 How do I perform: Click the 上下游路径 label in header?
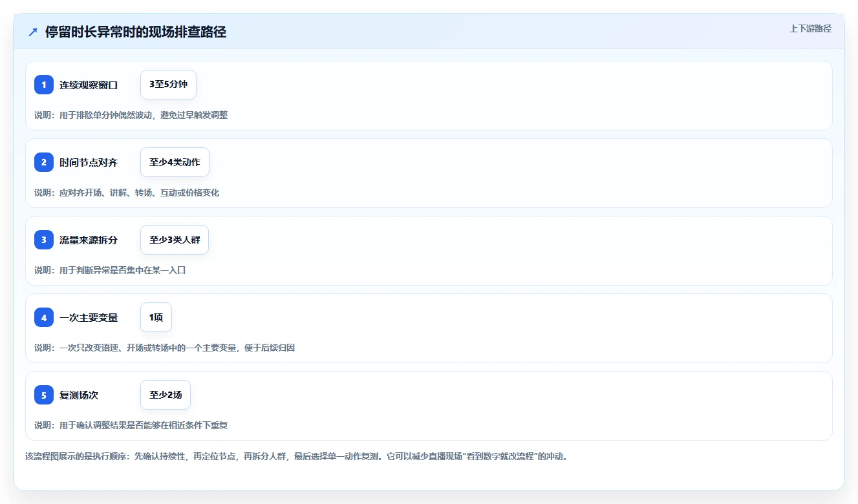[x=810, y=28]
